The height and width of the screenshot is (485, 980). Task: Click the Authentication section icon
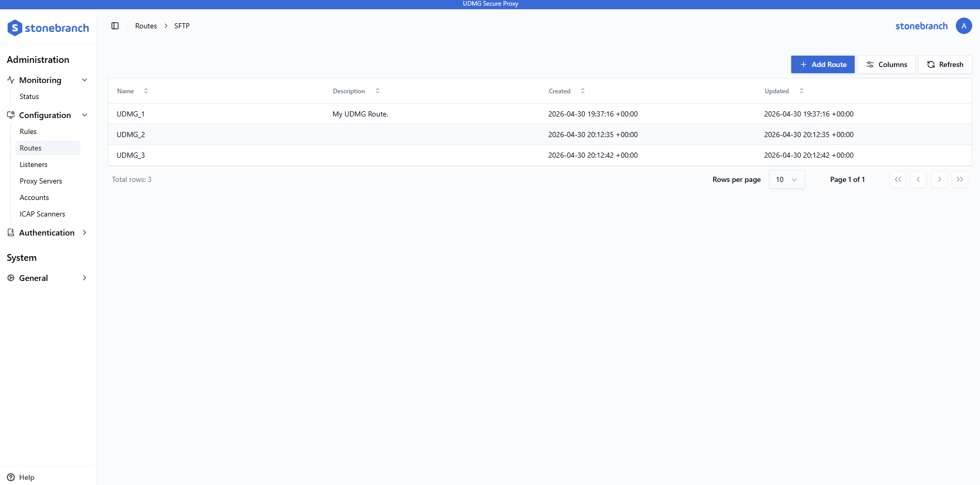[11, 232]
